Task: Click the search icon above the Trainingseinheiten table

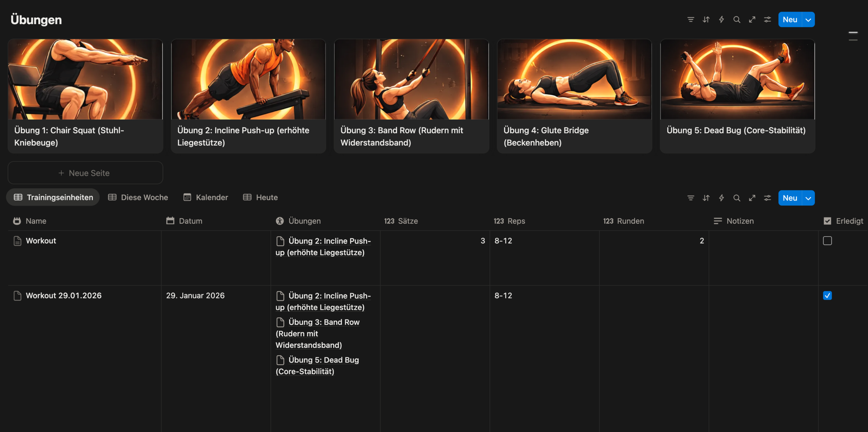Action: (x=736, y=198)
